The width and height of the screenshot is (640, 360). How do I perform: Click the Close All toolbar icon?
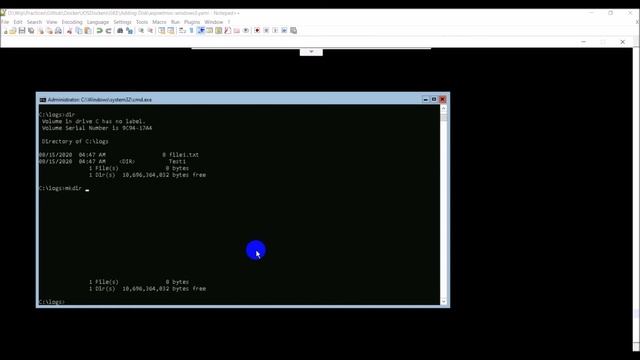point(49,31)
